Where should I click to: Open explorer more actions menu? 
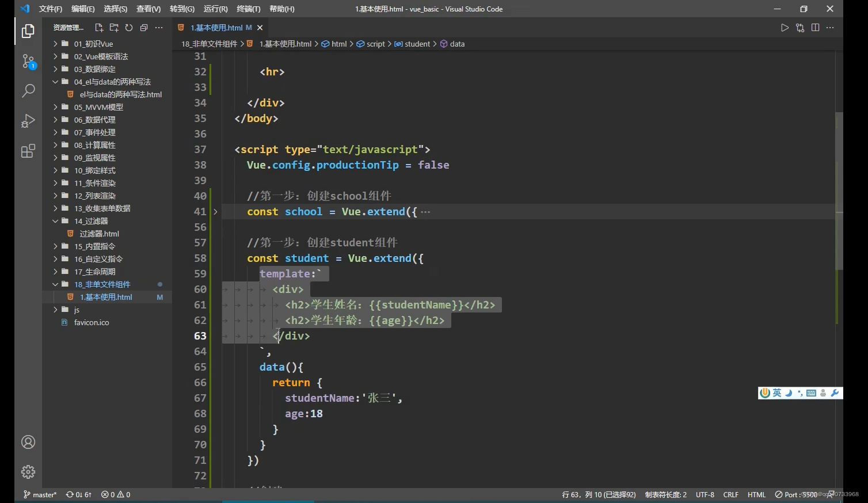click(x=159, y=28)
